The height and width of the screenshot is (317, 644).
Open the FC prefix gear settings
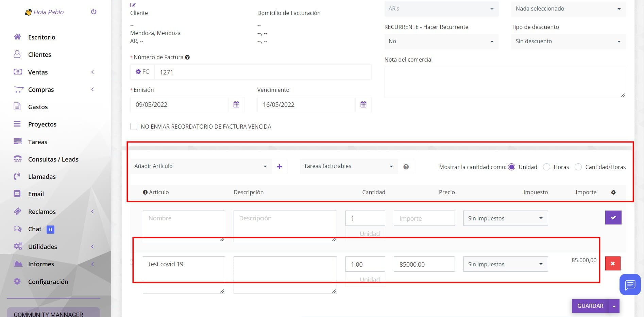138,72
